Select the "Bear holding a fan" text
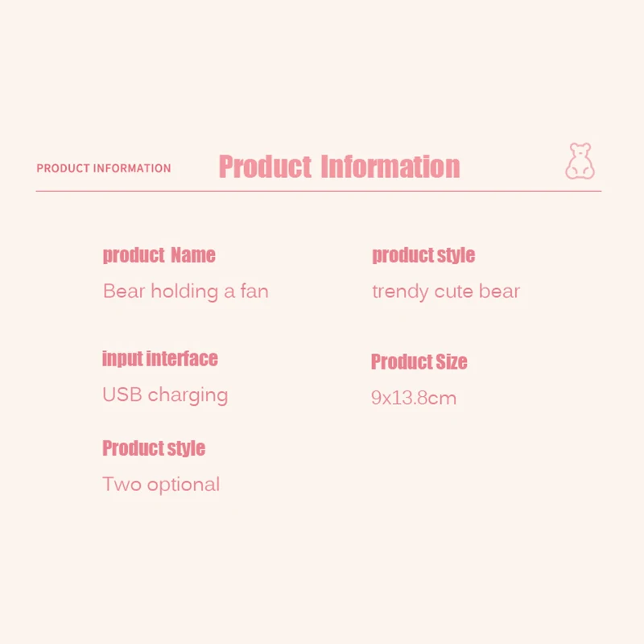This screenshot has width=644, height=644. [185, 291]
